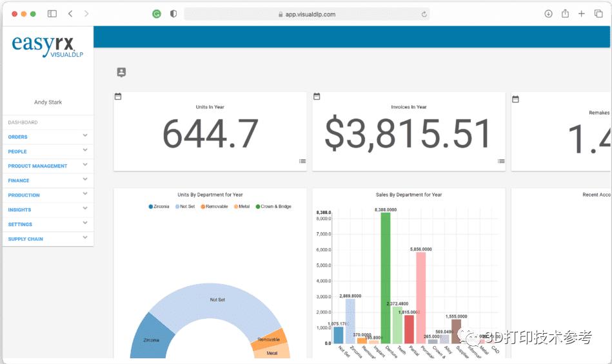Click list icon on Units In Year card
This screenshot has width=612, height=364.
click(302, 161)
